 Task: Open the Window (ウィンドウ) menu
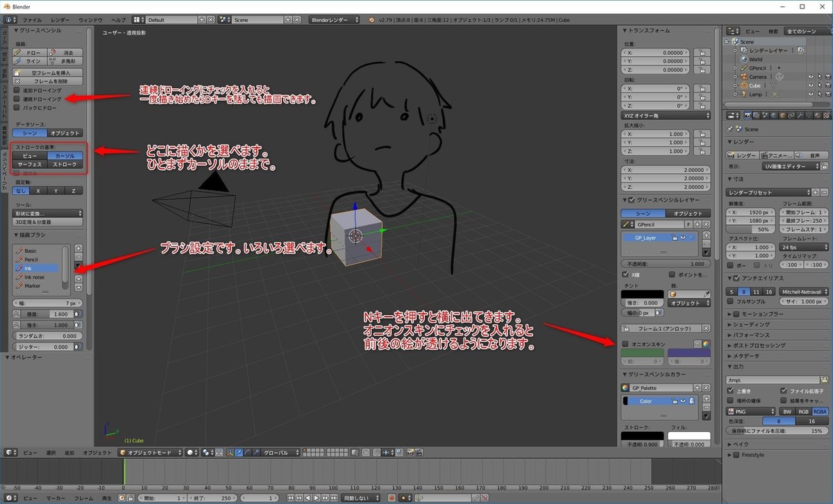click(x=90, y=20)
